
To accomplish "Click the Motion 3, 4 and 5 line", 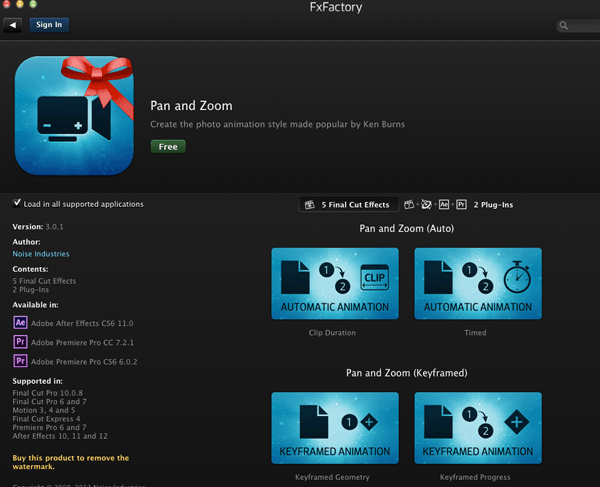I will pyautogui.click(x=44, y=410).
